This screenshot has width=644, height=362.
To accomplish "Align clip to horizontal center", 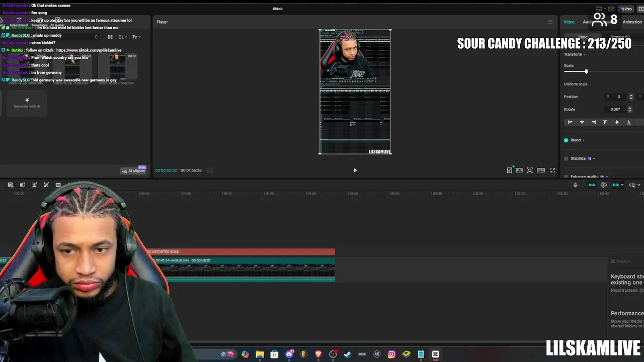I will (582, 122).
